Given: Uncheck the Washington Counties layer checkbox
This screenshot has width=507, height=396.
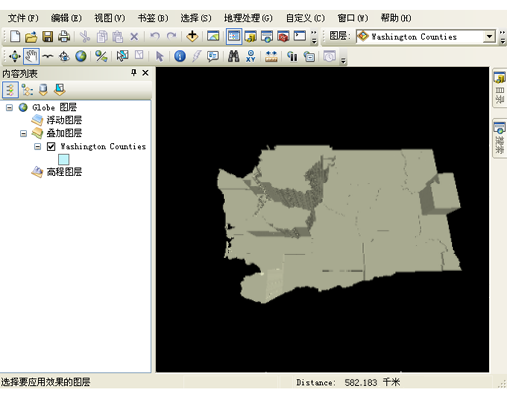Looking at the screenshot, I should [x=51, y=146].
